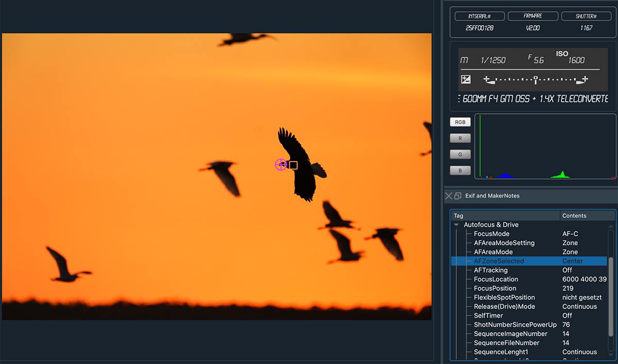This screenshot has height=364, width=618.
Task: Click the histogram graph area
Action: 545,147
